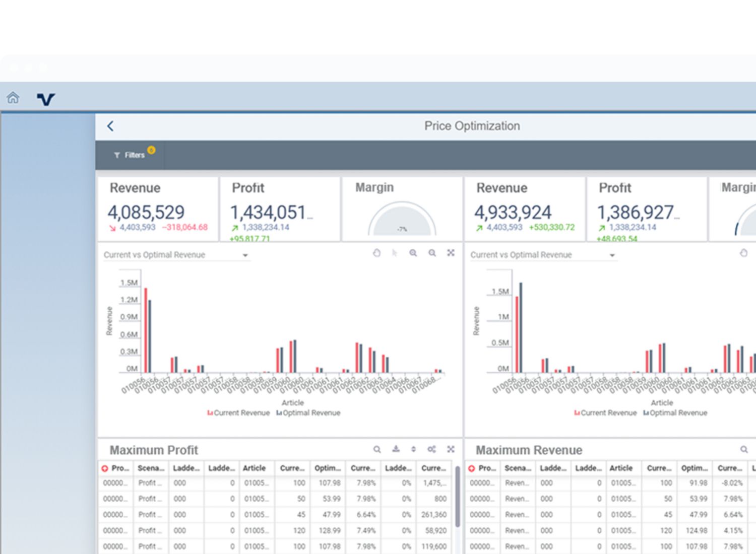
Task: Open right Current vs Optimal Revenue dropdown
Action: (612, 255)
